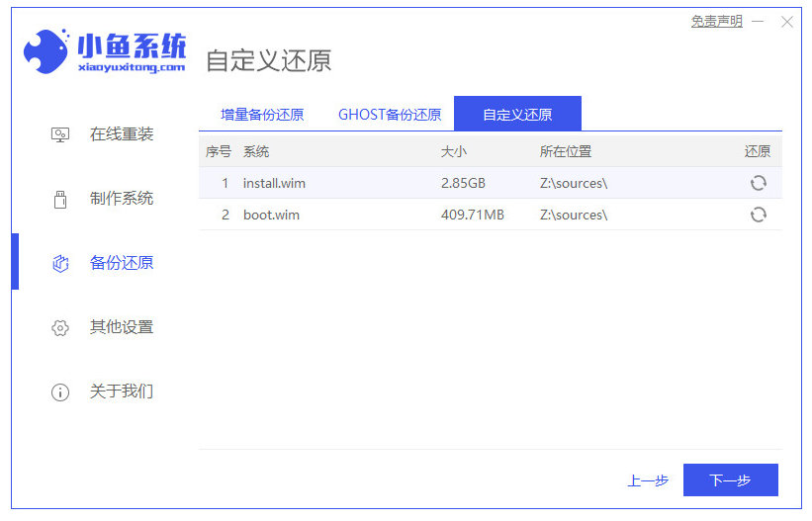Select the 自定义还原 tab

517,115
